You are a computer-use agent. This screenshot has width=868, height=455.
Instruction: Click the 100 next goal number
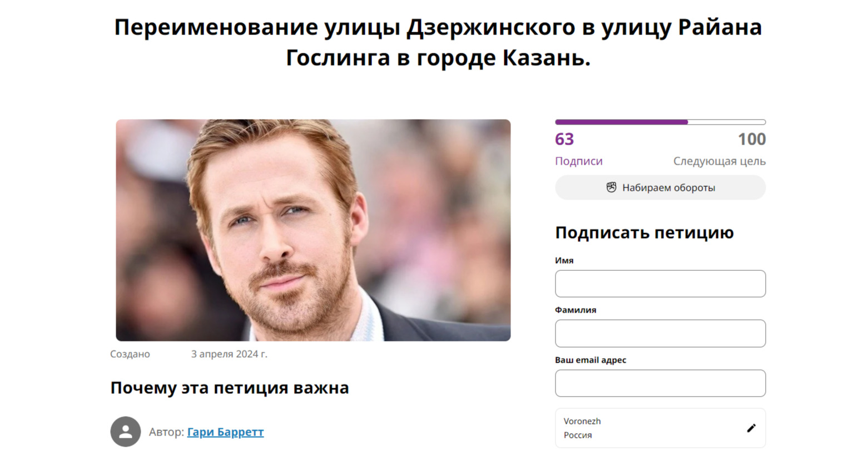click(x=752, y=139)
